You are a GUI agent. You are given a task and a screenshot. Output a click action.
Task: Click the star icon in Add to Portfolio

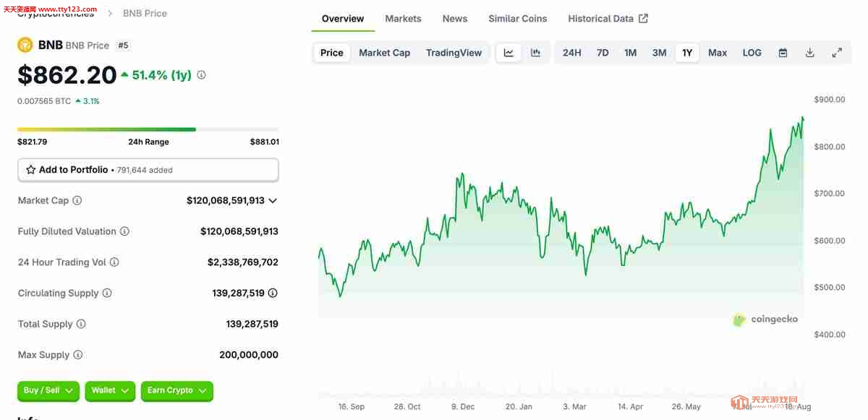(30, 170)
